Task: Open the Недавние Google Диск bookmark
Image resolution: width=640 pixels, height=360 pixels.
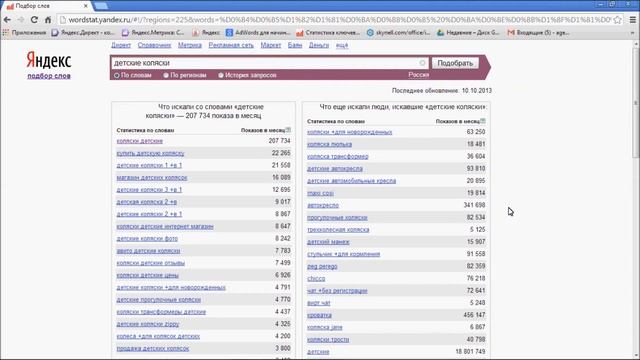Action: (468, 33)
